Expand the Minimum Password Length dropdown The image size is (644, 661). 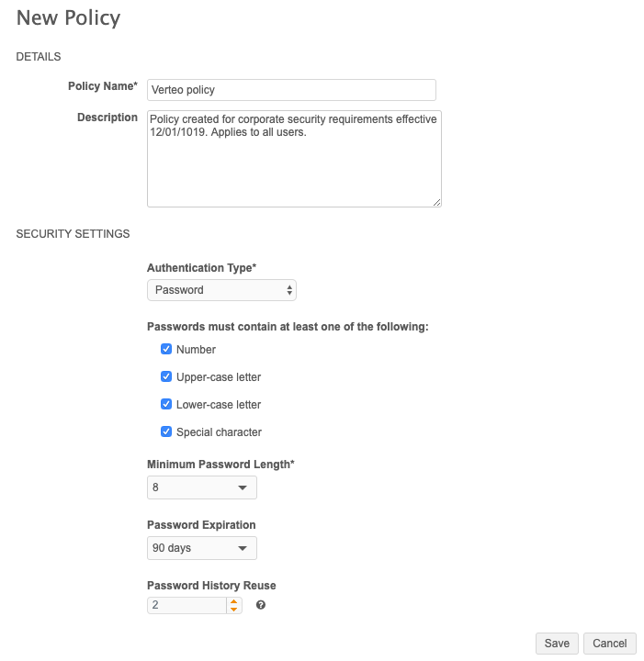pos(202,487)
